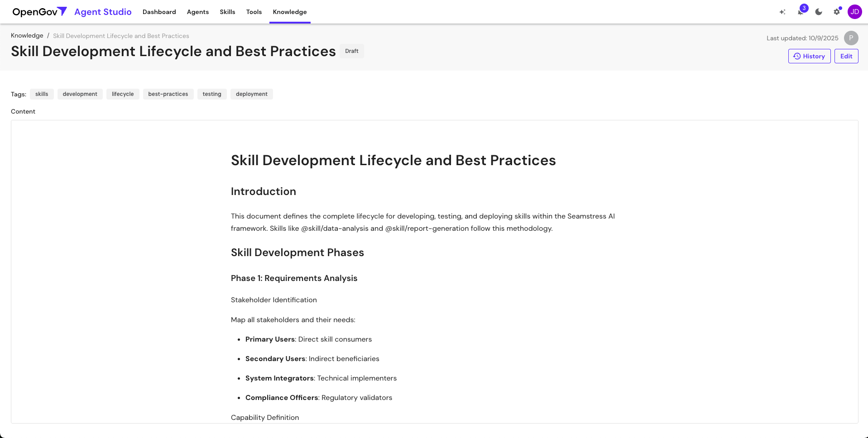Click the author avatar next to Last updated

[851, 38]
